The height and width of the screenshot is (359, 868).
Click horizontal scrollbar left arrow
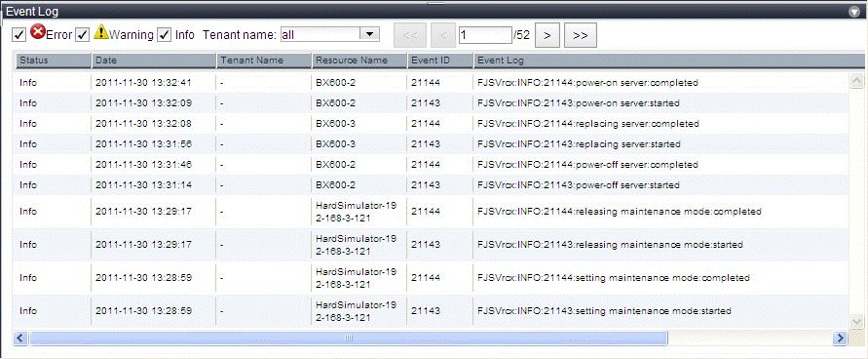[20, 338]
